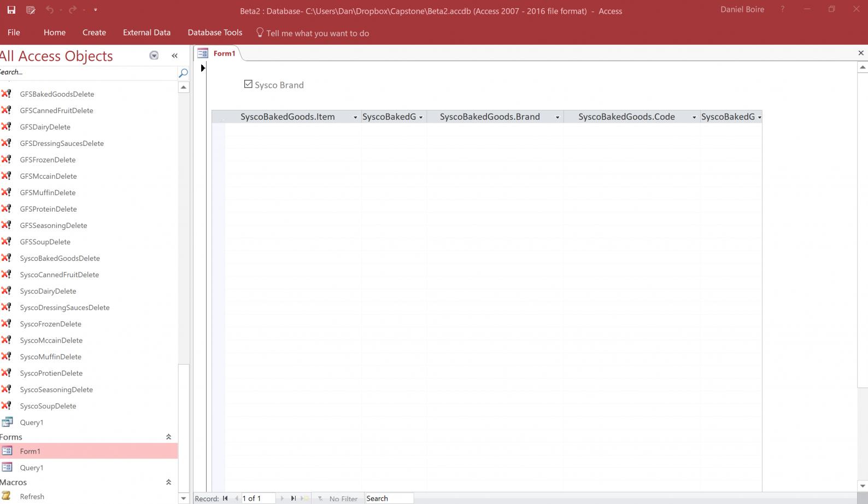Click the form view icon next to Save
This screenshot has width=868, height=504.
coord(31,10)
